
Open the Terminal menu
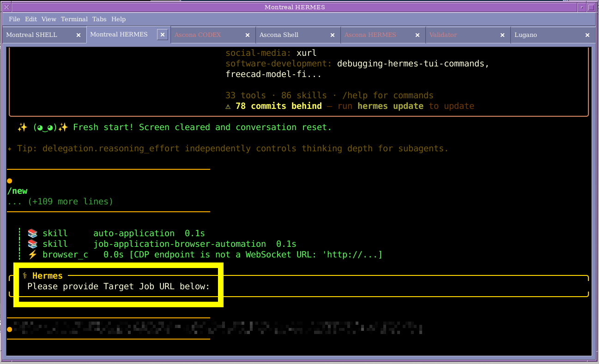74,19
